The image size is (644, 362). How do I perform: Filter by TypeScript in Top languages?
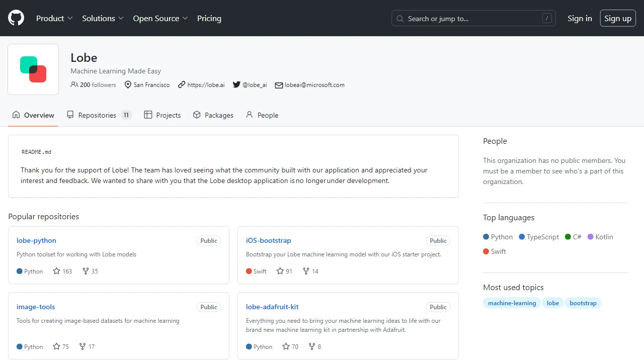point(539,237)
